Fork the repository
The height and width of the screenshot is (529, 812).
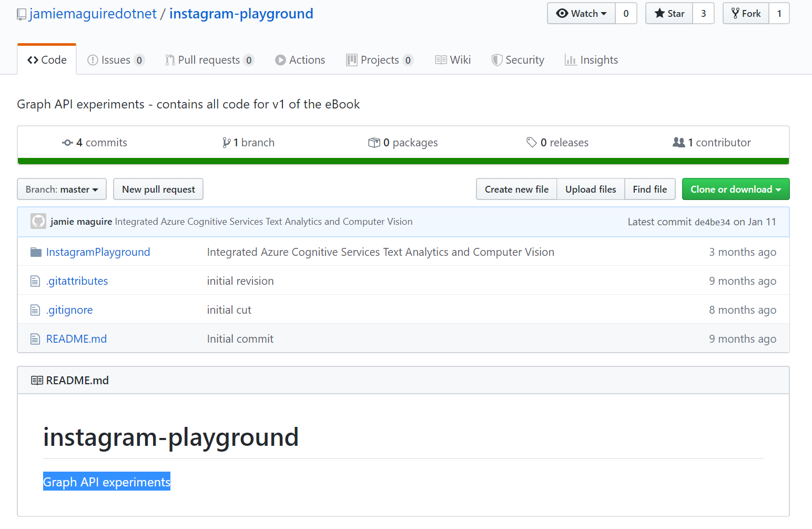746,14
